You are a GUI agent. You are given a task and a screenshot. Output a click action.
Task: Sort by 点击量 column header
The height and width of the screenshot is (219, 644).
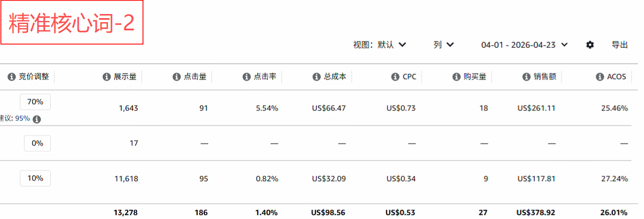click(195, 77)
